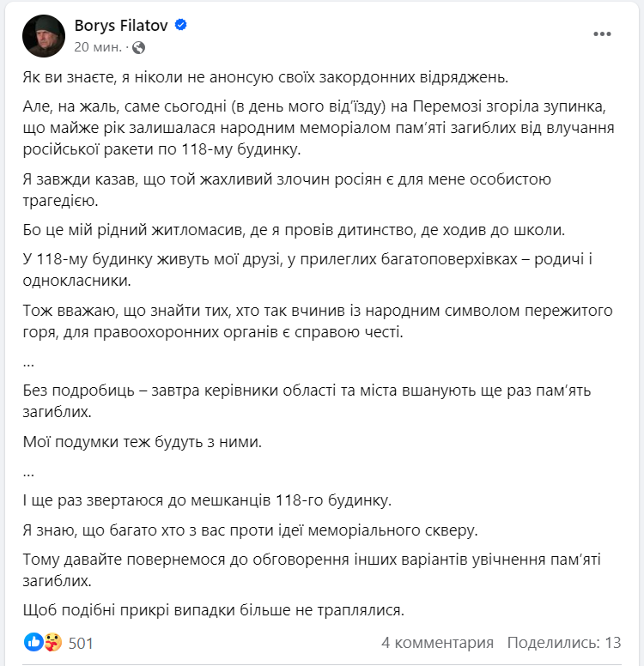Open the "20 мин." post timestamp

[98, 46]
